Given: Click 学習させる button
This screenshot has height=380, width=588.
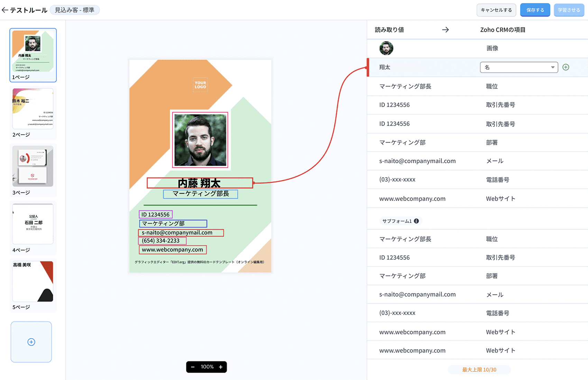Looking at the screenshot, I should 569,10.
